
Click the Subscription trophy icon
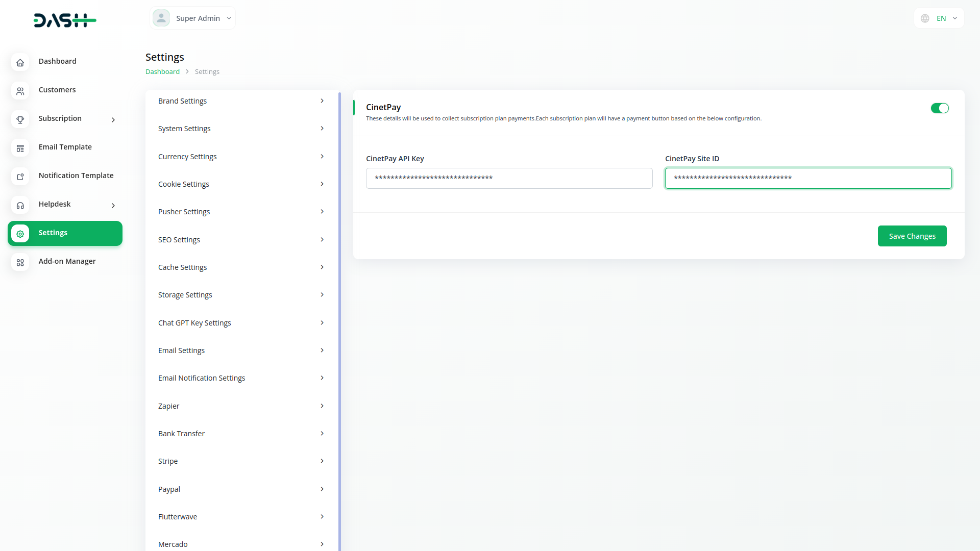click(20, 119)
